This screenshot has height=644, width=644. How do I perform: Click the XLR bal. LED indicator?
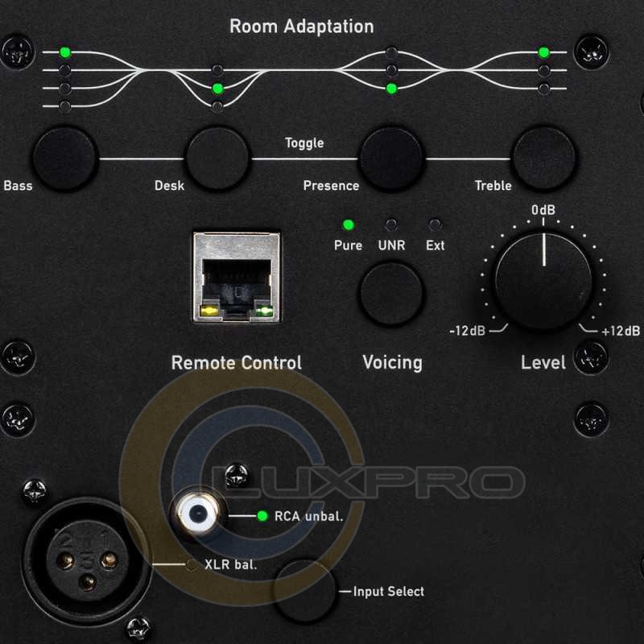coord(192,564)
